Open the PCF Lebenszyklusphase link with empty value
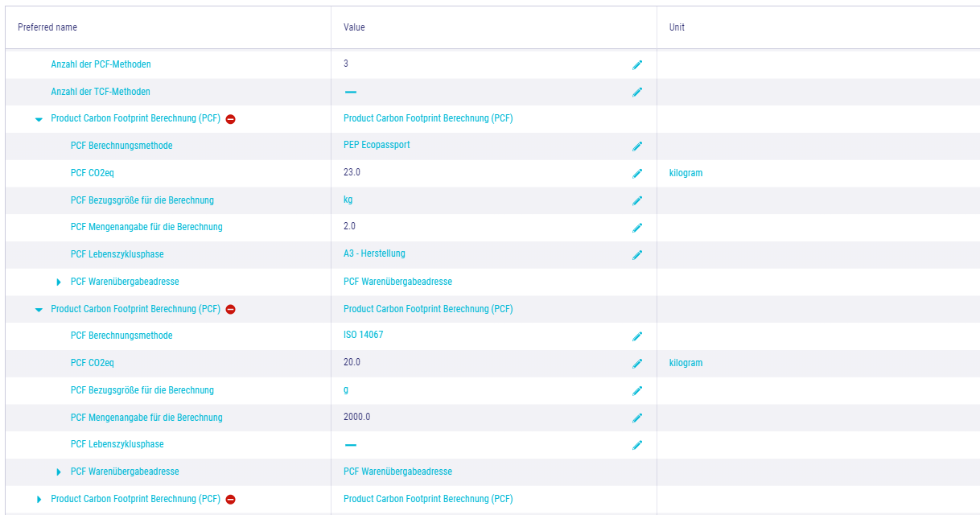 coord(117,444)
